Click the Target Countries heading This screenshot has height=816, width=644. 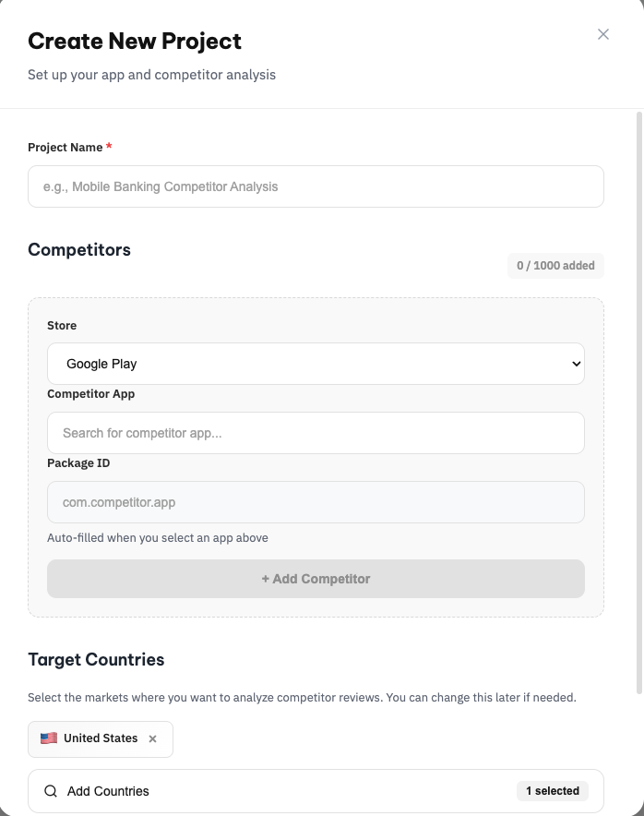coord(96,660)
